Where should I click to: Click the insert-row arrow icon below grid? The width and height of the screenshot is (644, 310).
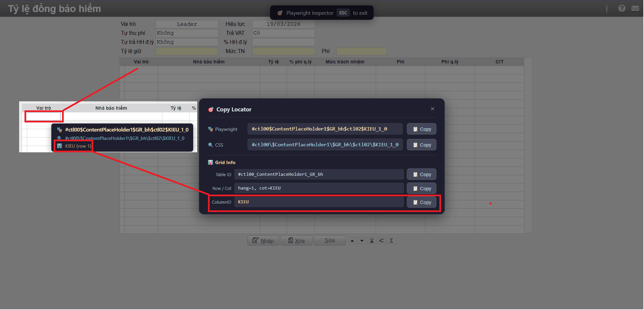click(x=381, y=241)
